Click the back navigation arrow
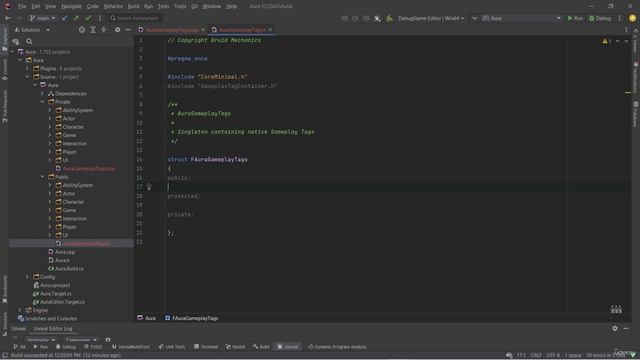640x360 pixels. 8,18
